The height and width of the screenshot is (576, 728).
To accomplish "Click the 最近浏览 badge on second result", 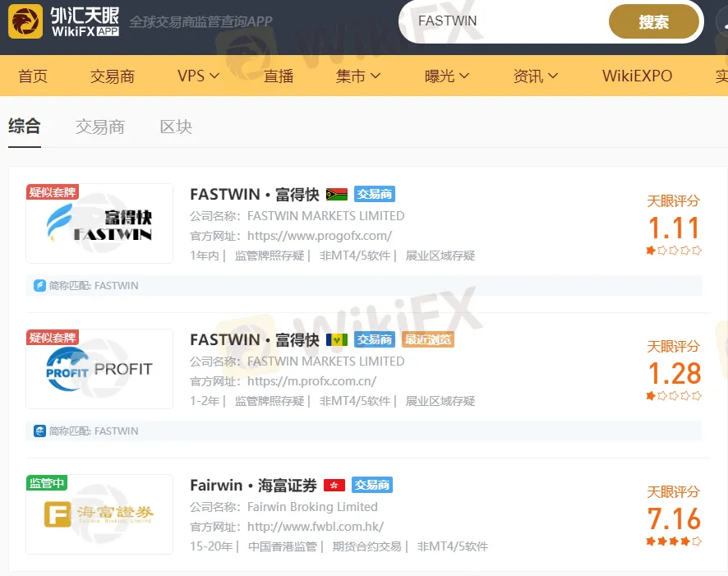I will 427,339.
